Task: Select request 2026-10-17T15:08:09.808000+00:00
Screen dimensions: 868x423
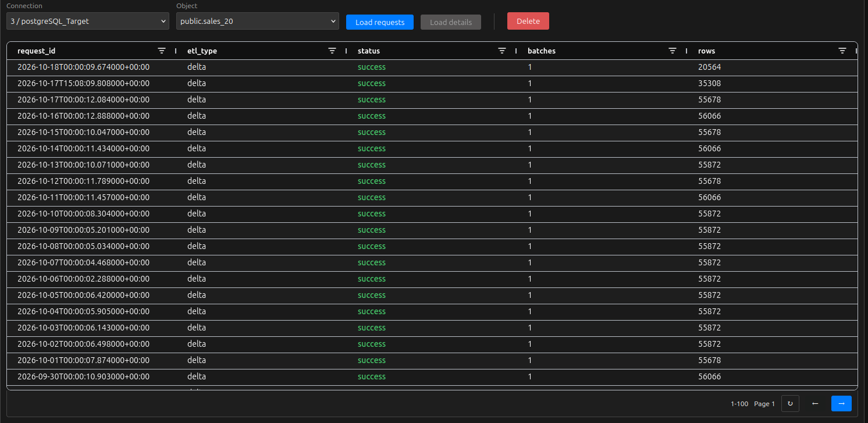Action: (x=432, y=83)
